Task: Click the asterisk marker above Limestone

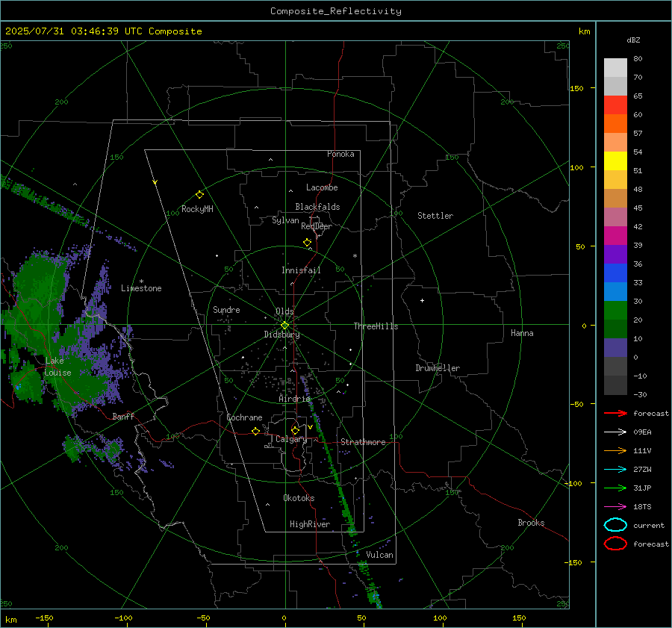Action: pyautogui.click(x=141, y=282)
